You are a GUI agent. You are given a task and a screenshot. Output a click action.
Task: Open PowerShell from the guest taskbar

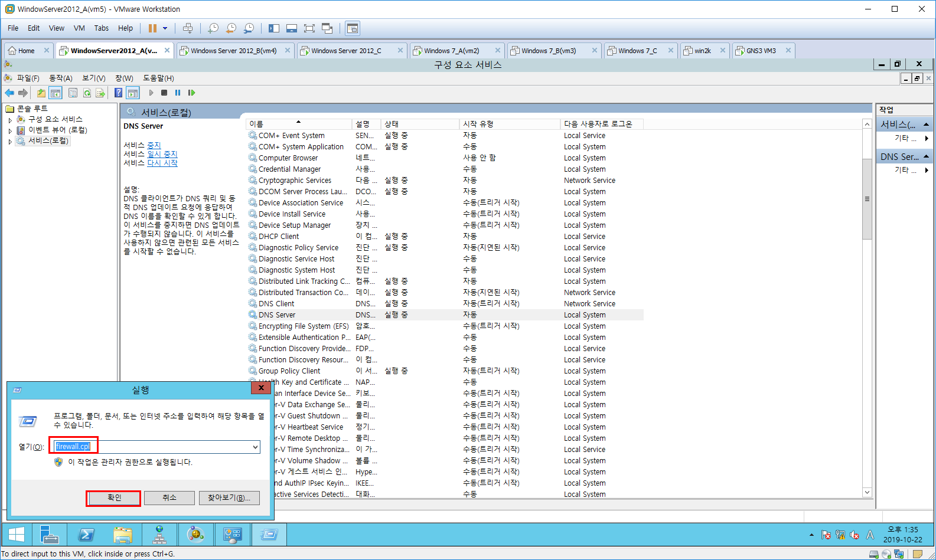pos(86,535)
